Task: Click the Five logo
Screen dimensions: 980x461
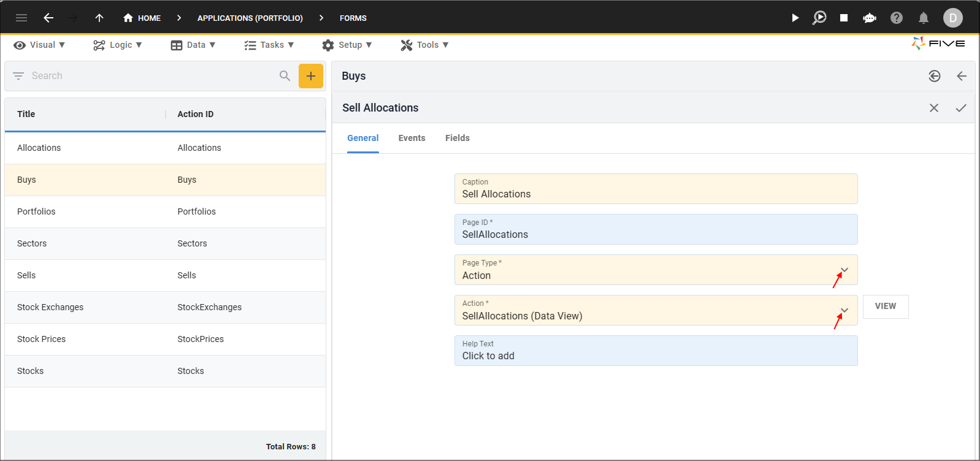Action: pyautogui.click(x=938, y=44)
